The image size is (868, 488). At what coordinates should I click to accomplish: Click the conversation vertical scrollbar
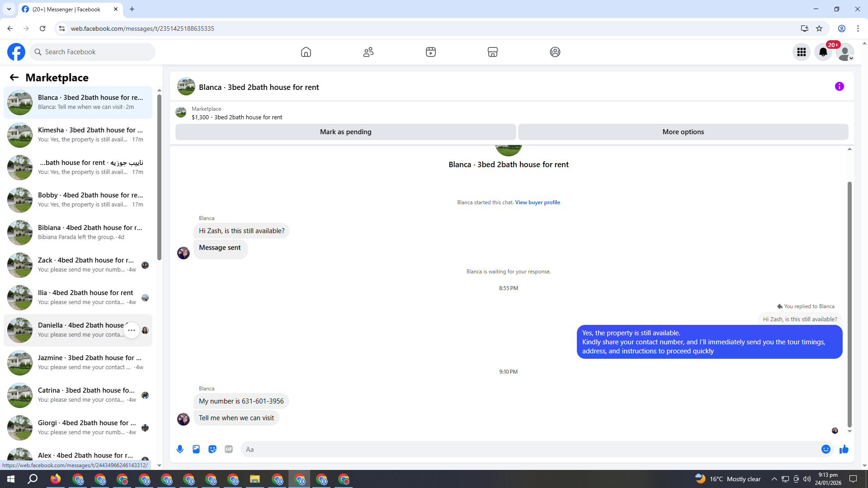click(849, 303)
